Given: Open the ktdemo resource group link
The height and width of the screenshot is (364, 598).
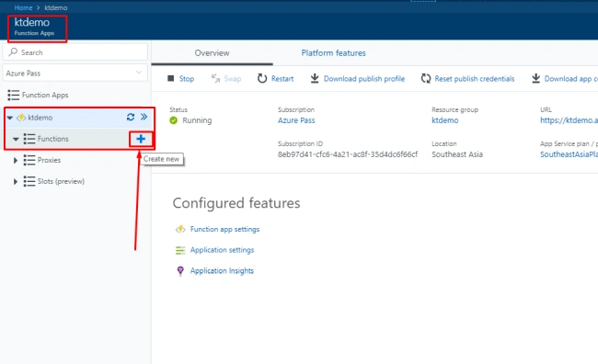Looking at the screenshot, I should [x=445, y=120].
